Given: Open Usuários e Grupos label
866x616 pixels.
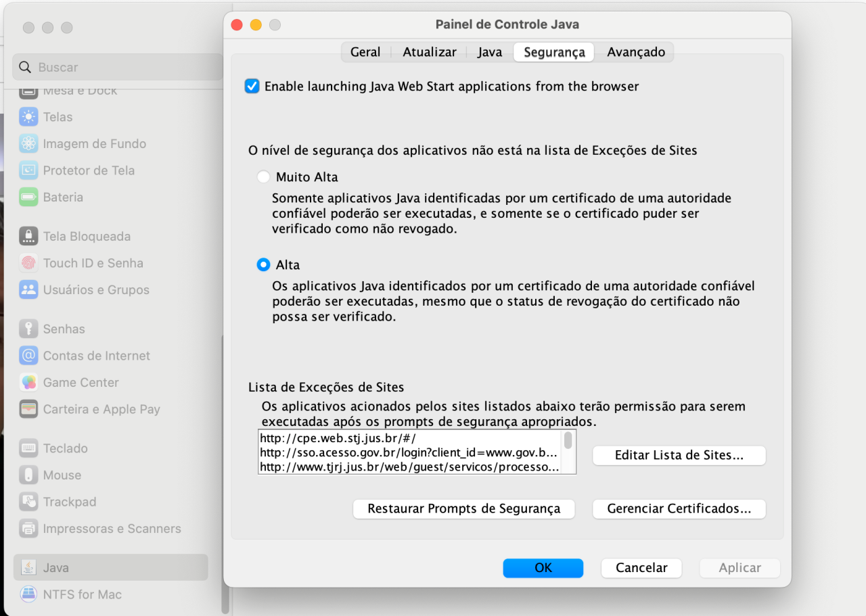Looking at the screenshot, I should click(x=96, y=289).
